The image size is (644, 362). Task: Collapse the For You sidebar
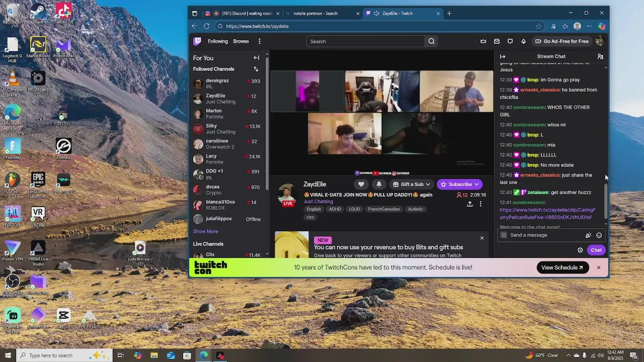(x=256, y=58)
